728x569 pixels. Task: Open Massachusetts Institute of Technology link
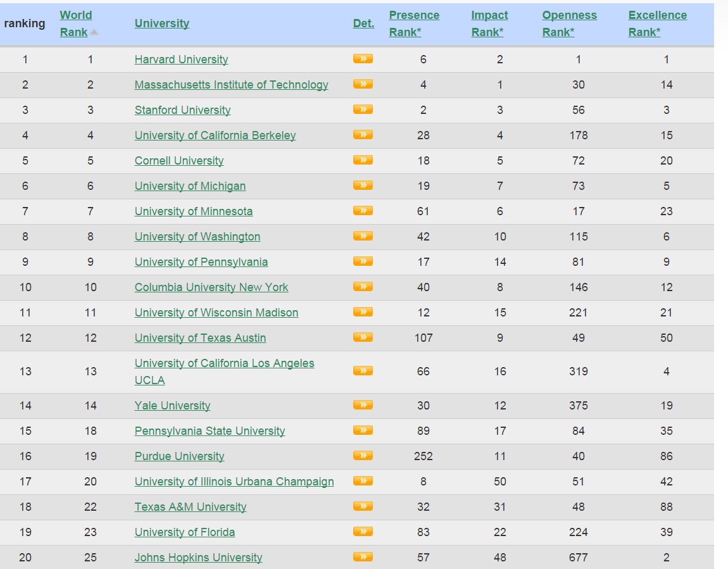[x=231, y=85]
